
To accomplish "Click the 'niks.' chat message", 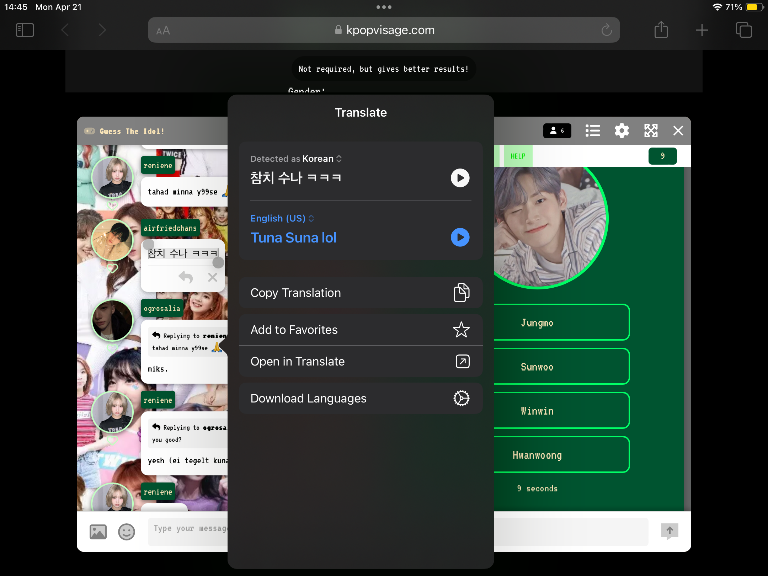I will 158,369.
